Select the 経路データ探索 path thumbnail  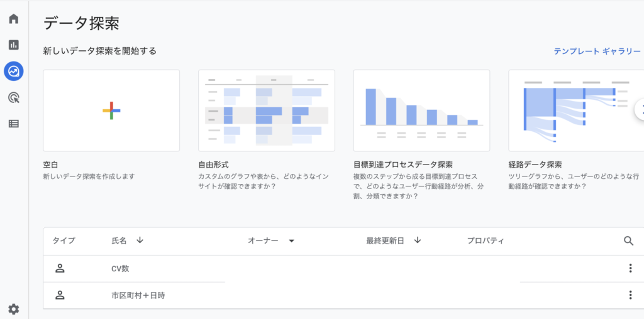[x=575, y=111]
